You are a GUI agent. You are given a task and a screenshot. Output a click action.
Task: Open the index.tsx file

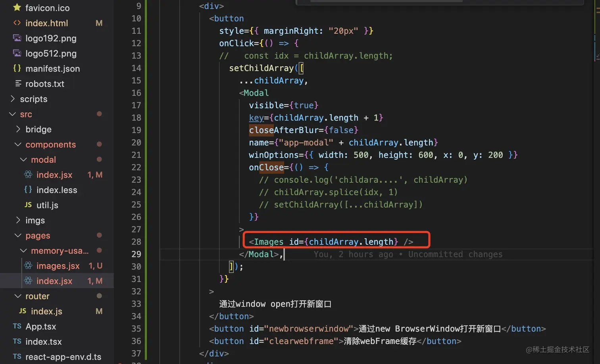44,341
